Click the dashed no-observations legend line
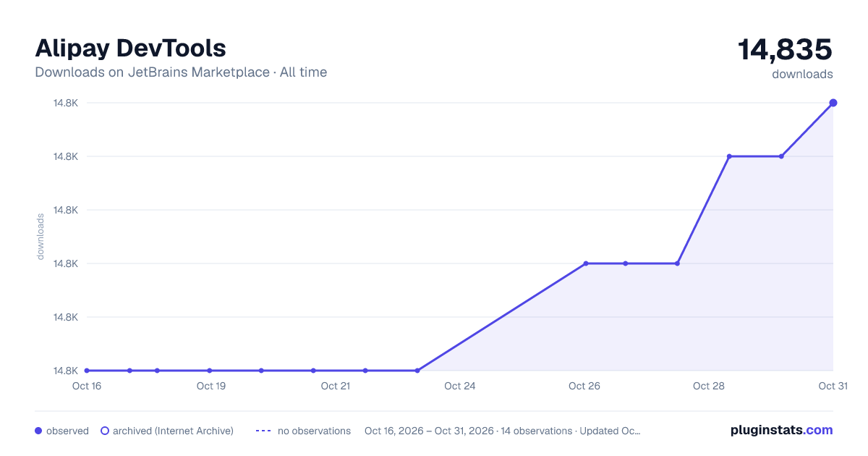This screenshot has height=456, width=868. click(263, 431)
